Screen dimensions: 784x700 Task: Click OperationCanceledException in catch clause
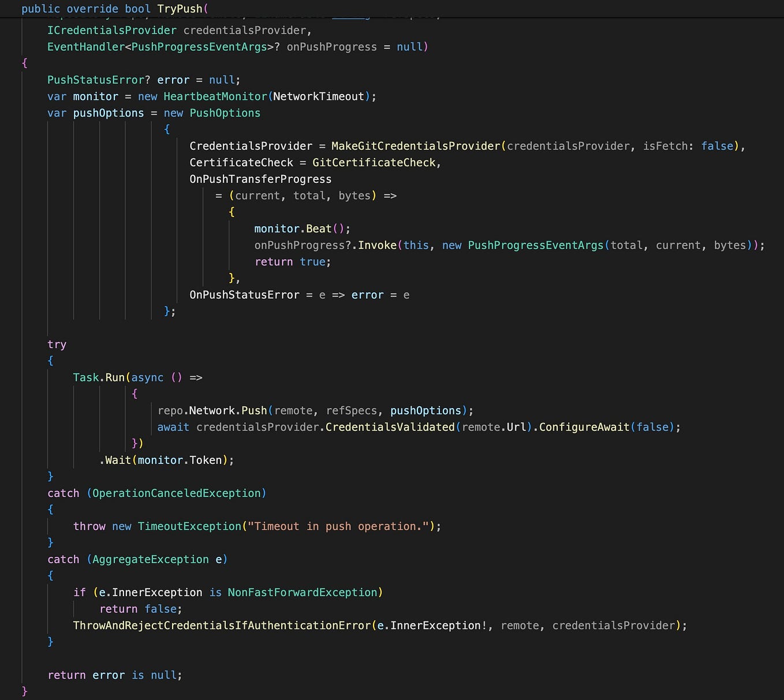(x=177, y=493)
